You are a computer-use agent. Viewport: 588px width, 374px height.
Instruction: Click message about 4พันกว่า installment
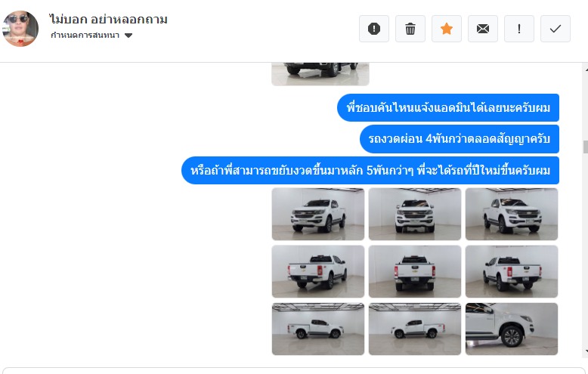pyautogui.click(x=460, y=139)
